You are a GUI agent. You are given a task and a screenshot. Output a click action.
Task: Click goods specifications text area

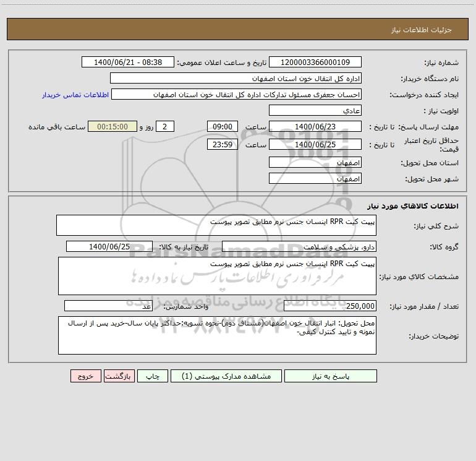(217, 276)
